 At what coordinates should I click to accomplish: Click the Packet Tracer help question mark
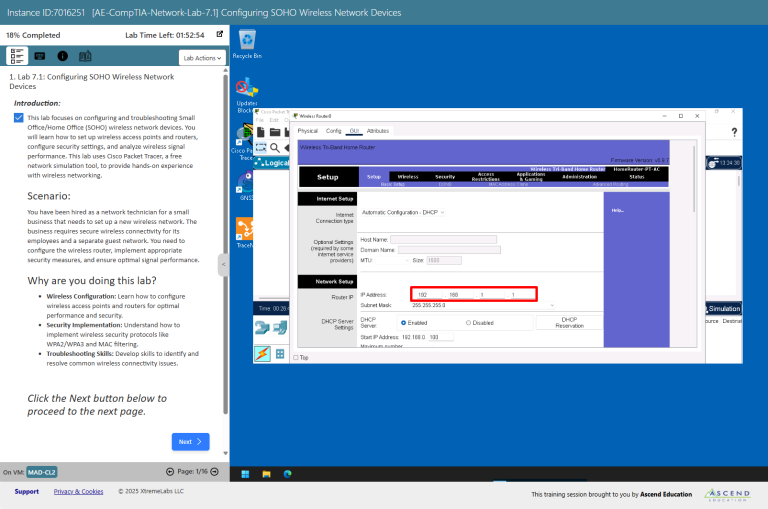734,132
